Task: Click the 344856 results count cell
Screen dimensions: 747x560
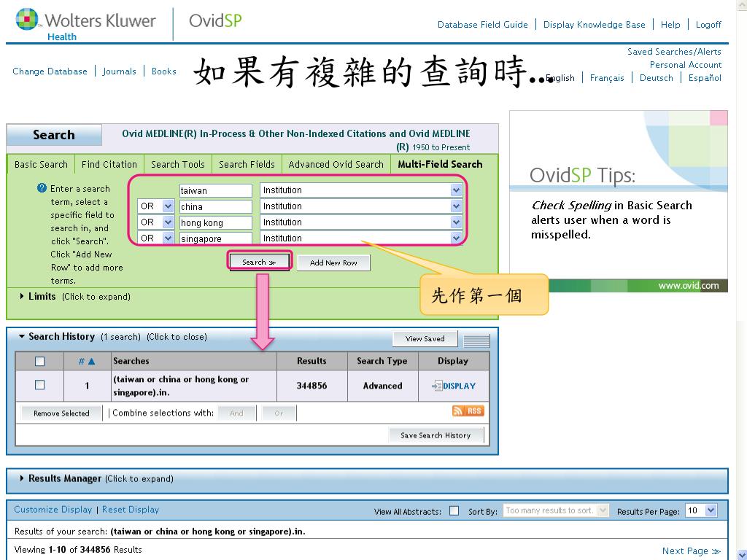Action: click(x=311, y=386)
